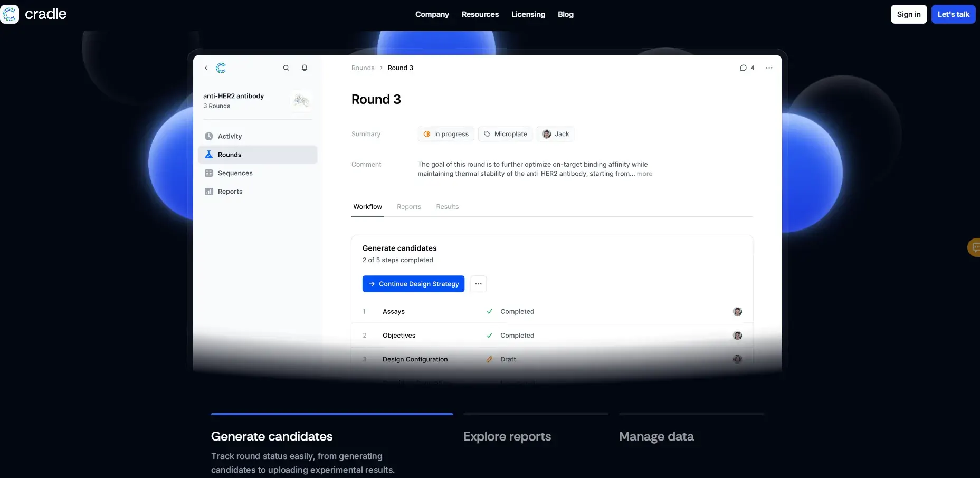Open the Licensing menu item

point(528,14)
